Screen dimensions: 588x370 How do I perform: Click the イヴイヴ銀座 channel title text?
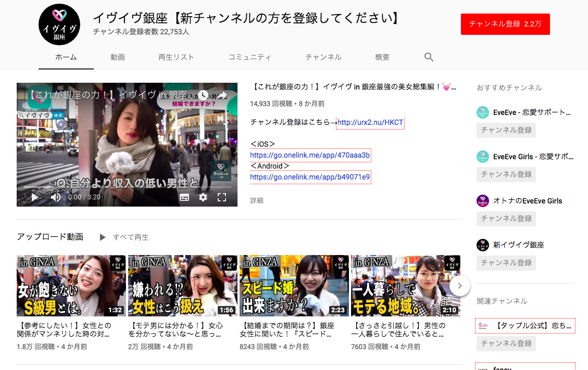[246, 18]
